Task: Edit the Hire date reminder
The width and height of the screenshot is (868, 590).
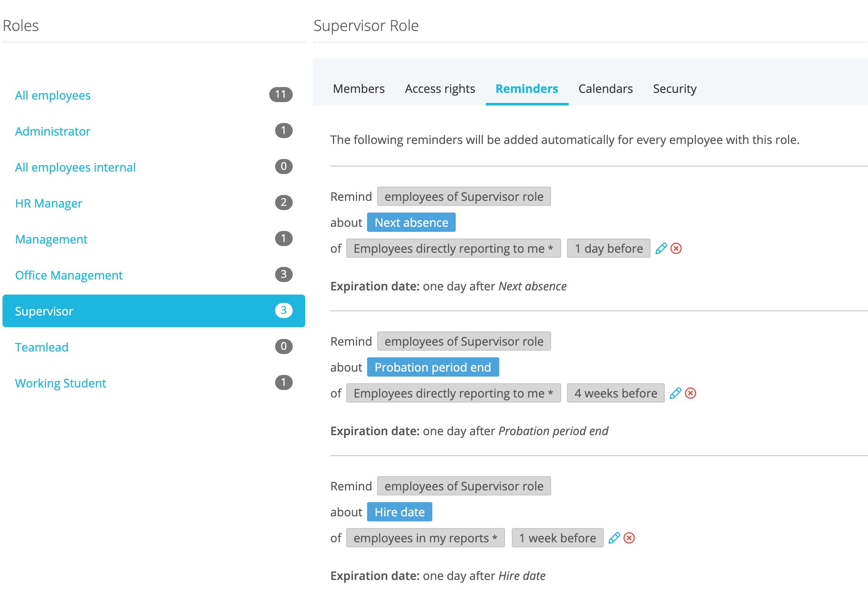Action: coord(614,538)
